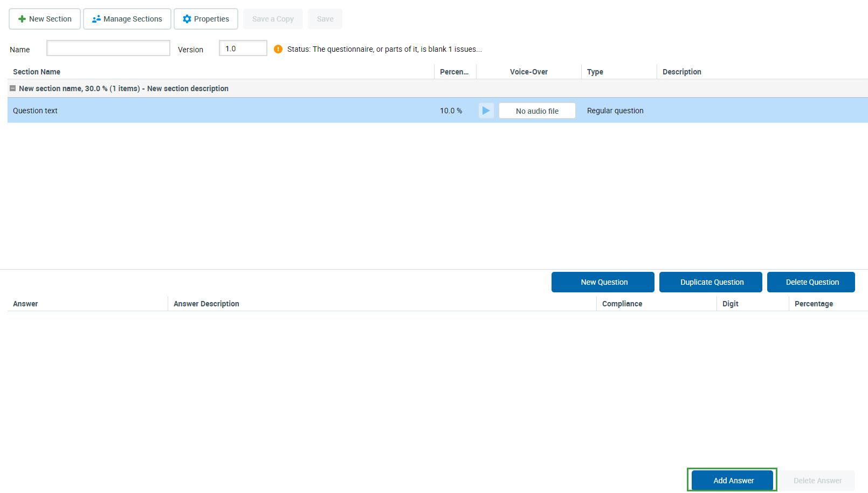Click the Compliance column header
The image size is (868, 493).
point(622,304)
